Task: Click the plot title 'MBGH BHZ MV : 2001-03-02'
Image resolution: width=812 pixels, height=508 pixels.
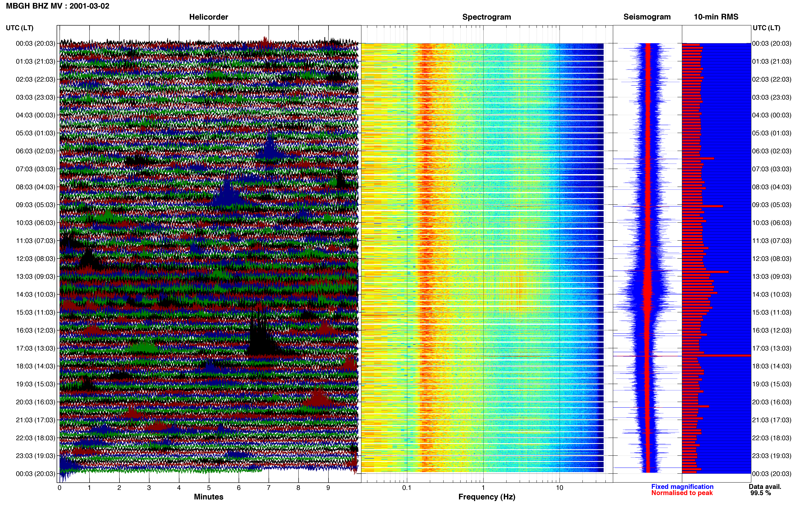Action: (58, 6)
